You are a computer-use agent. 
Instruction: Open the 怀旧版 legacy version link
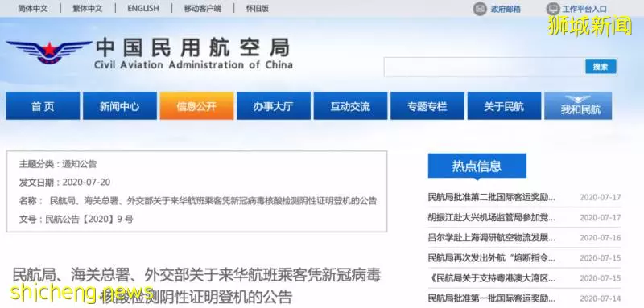[x=258, y=9]
